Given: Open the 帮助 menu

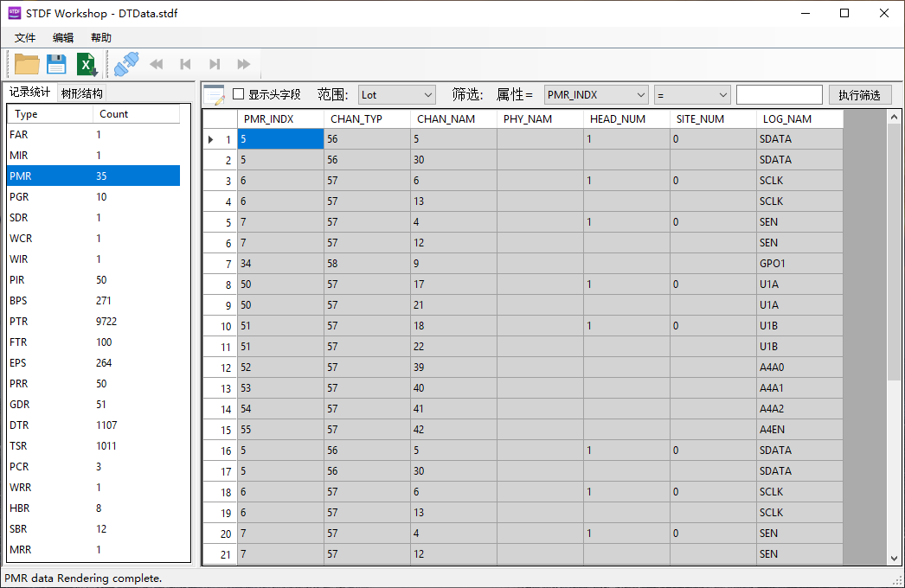Looking at the screenshot, I should [101, 38].
